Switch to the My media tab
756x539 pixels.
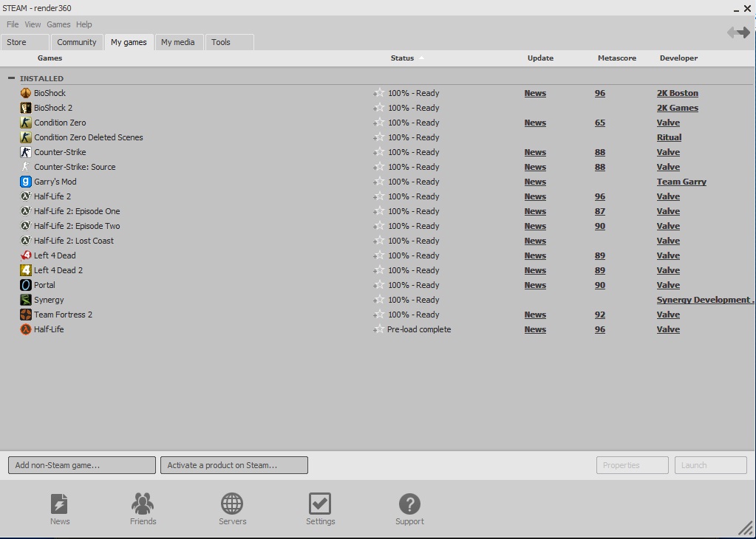pos(178,42)
